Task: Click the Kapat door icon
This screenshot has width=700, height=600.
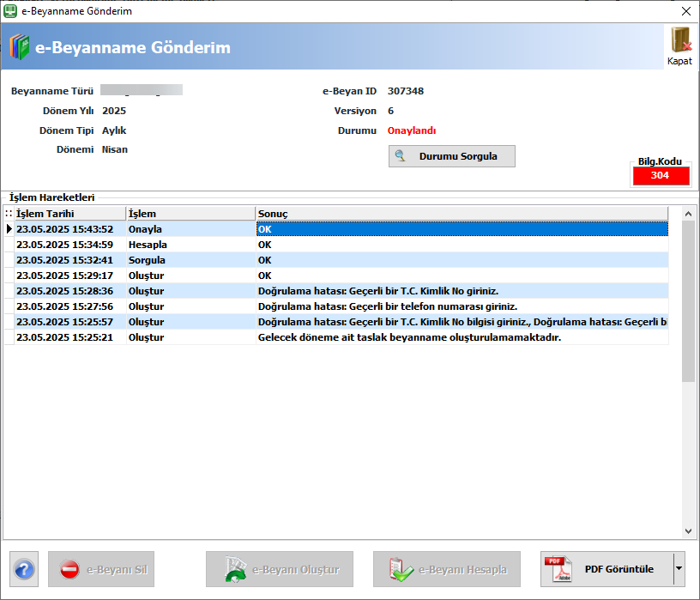Action: 681,40
